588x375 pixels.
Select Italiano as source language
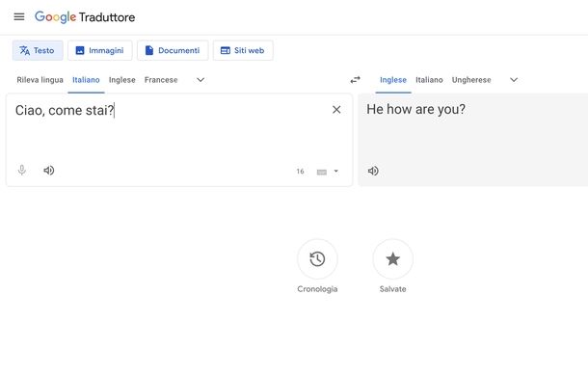coord(86,80)
